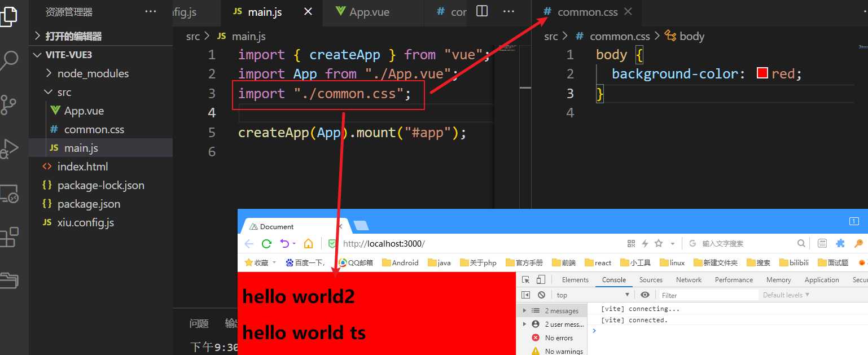This screenshot has height=355, width=868.
Task: Click the console Filter input field
Action: (708, 295)
